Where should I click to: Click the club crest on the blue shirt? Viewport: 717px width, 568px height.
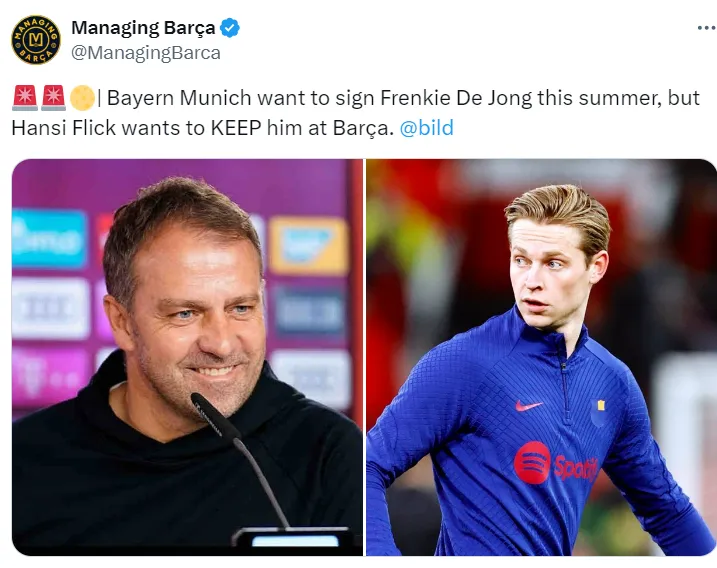click(x=601, y=406)
